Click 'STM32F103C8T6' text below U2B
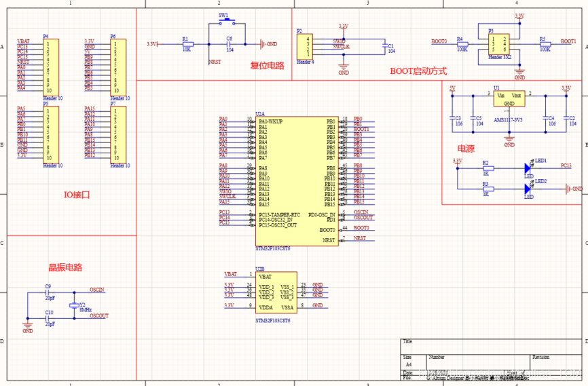Viewport: 588px width, 386px height. coord(273,321)
